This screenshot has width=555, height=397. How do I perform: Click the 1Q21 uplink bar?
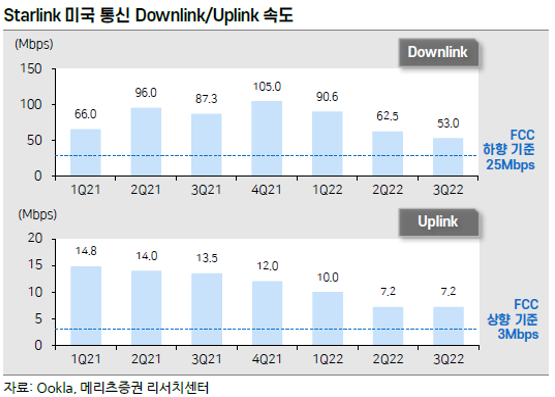point(86,306)
